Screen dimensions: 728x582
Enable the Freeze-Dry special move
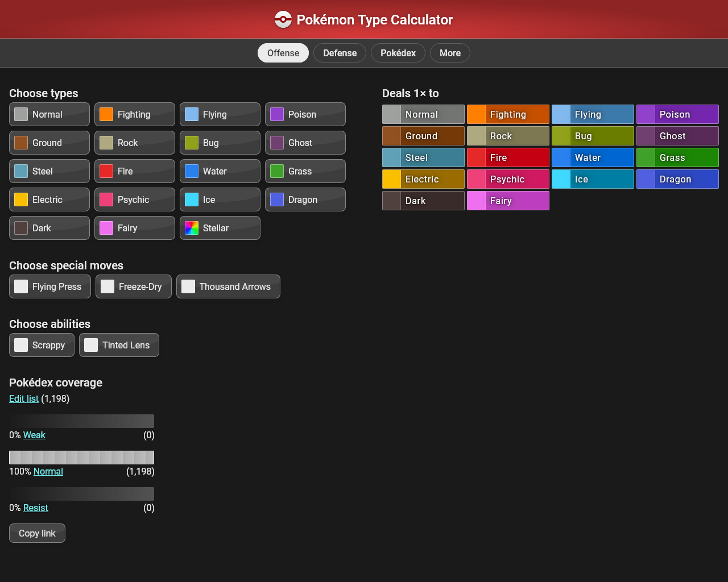point(134,286)
